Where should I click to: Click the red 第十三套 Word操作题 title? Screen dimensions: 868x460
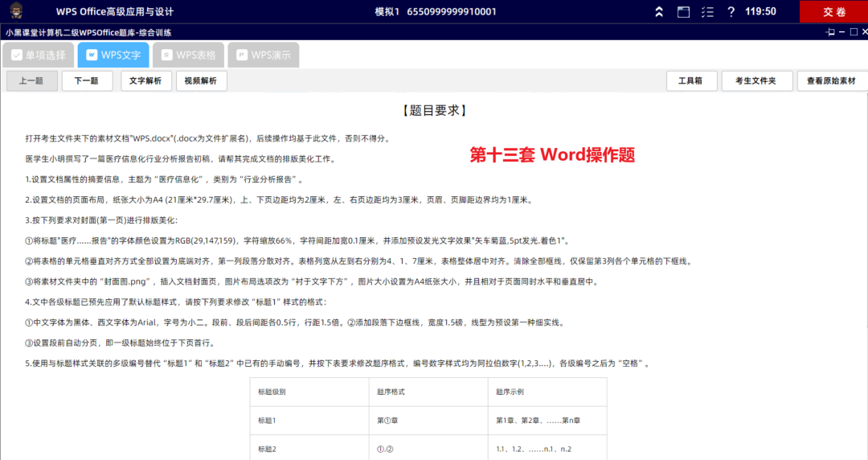552,154
